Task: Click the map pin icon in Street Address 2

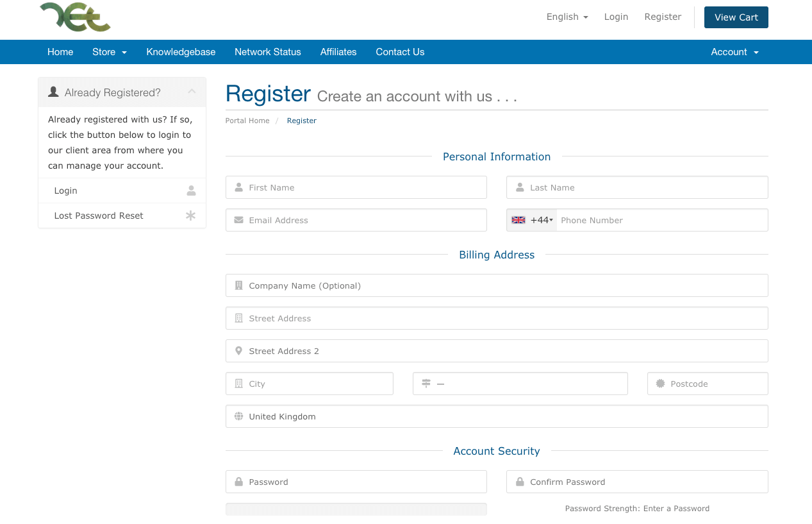Action: [238, 351]
